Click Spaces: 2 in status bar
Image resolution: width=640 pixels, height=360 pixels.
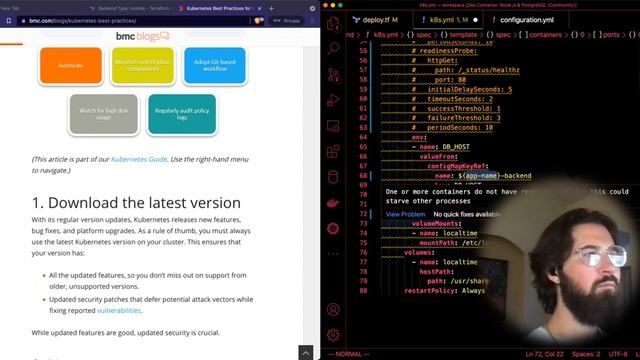(x=586, y=354)
